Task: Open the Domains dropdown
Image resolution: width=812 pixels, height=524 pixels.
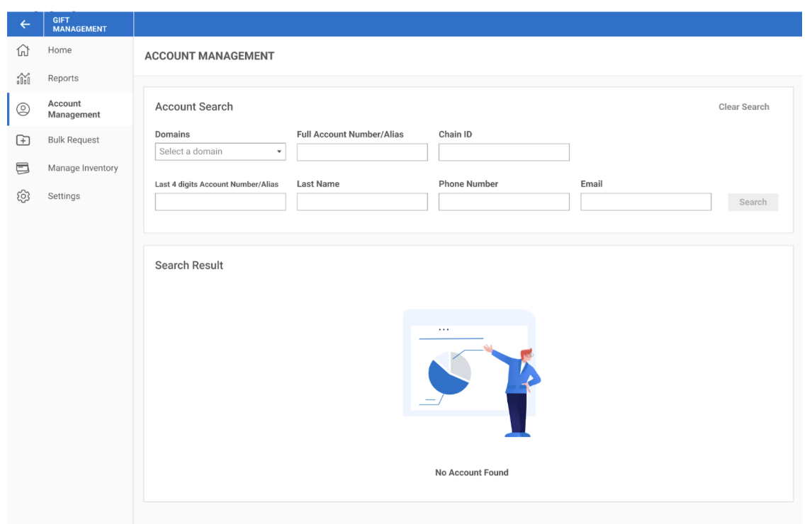Action: [220, 152]
